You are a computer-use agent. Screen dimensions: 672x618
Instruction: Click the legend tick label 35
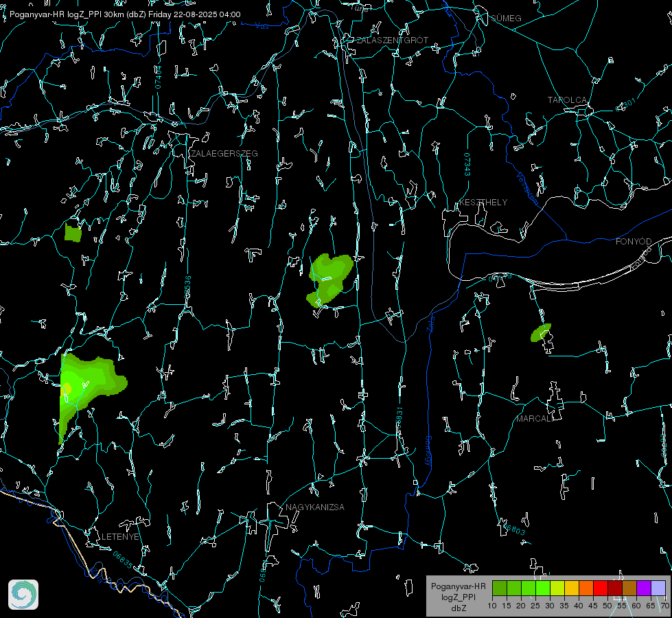coord(564,606)
